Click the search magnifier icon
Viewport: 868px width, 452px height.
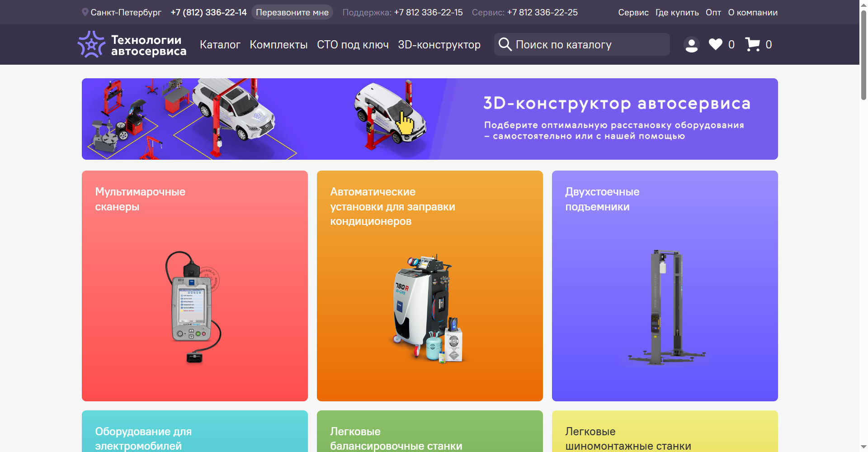pos(505,44)
